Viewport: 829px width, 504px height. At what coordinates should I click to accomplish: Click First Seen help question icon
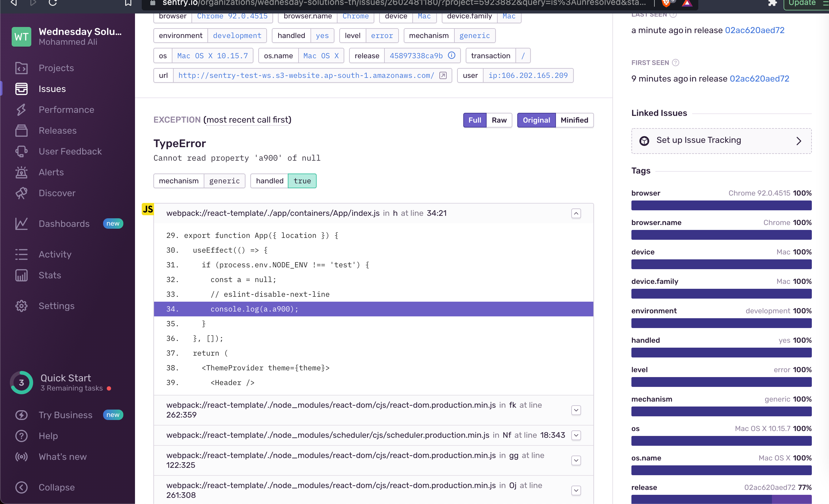coord(675,63)
